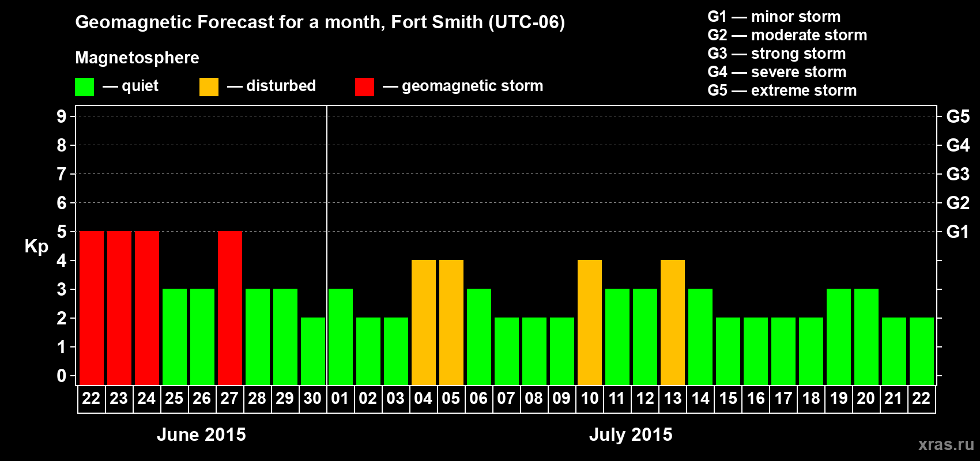Click the date label 11 on axis
The image size is (980, 461).
617,398
